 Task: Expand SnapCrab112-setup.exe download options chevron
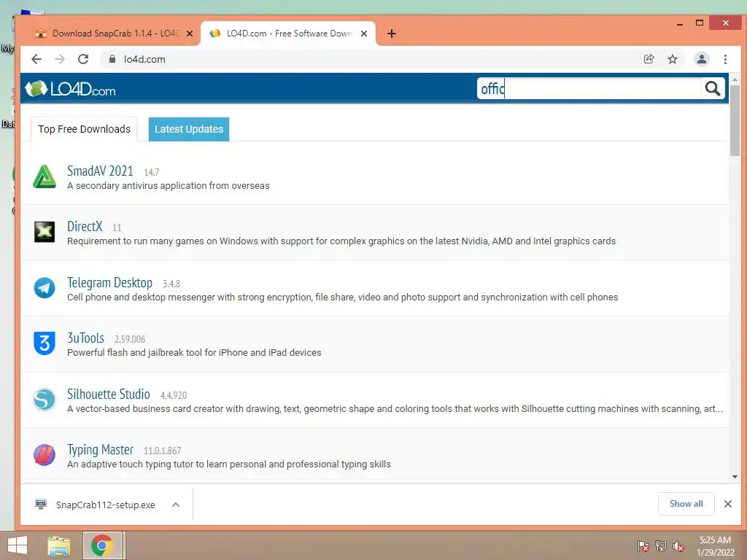176,505
